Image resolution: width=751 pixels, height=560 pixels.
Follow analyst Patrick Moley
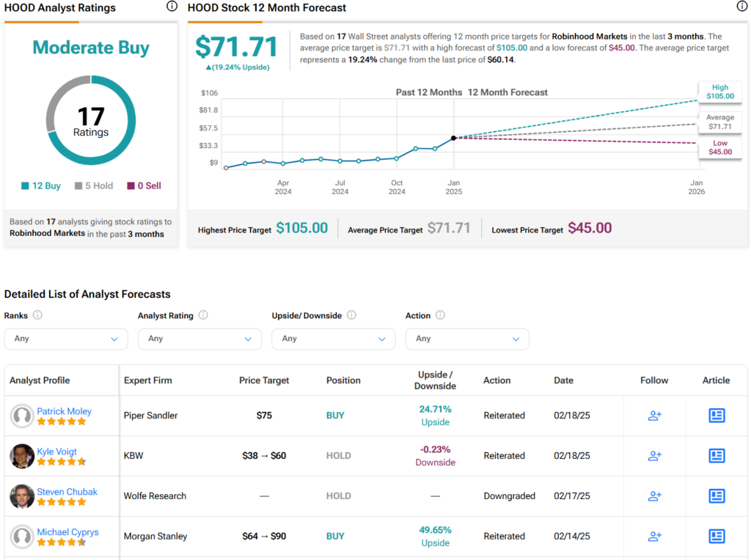click(x=655, y=416)
